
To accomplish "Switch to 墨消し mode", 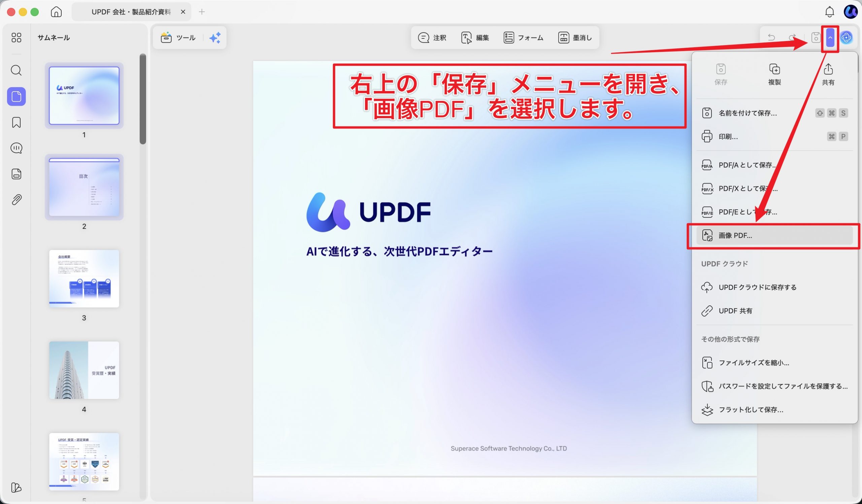I will point(575,38).
